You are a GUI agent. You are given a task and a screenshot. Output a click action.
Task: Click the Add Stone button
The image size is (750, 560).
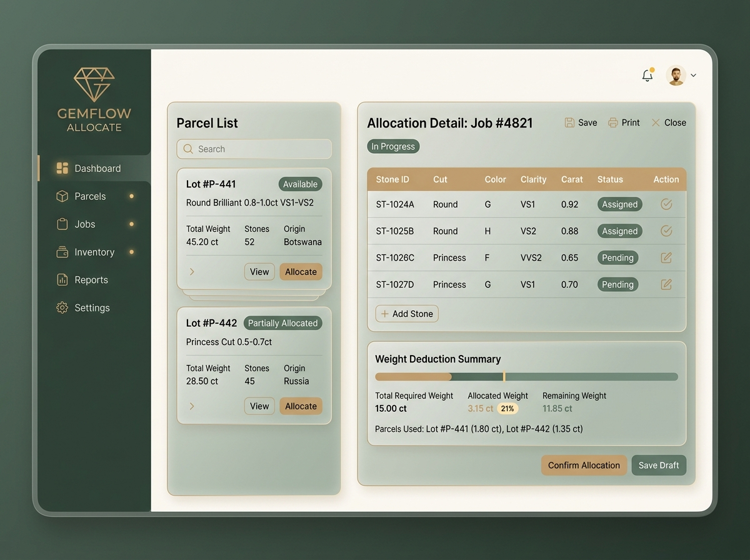(407, 314)
